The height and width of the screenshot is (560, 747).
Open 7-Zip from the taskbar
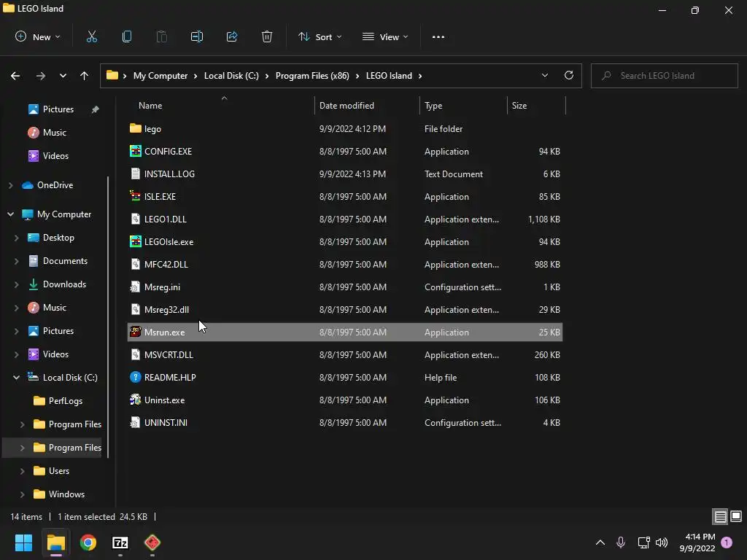pyautogui.click(x=120, y=542)
